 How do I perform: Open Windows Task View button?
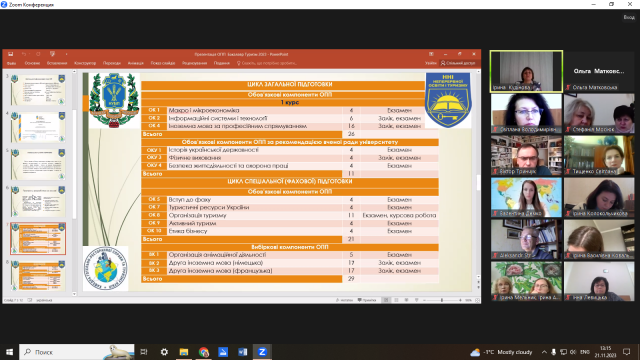pyautogui.click(x=144, y=352)
